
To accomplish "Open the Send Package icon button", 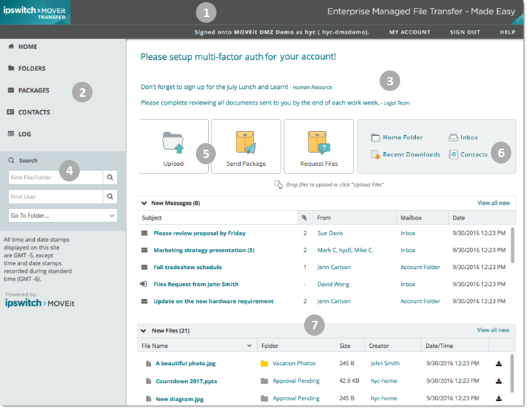I will [246, 145].
